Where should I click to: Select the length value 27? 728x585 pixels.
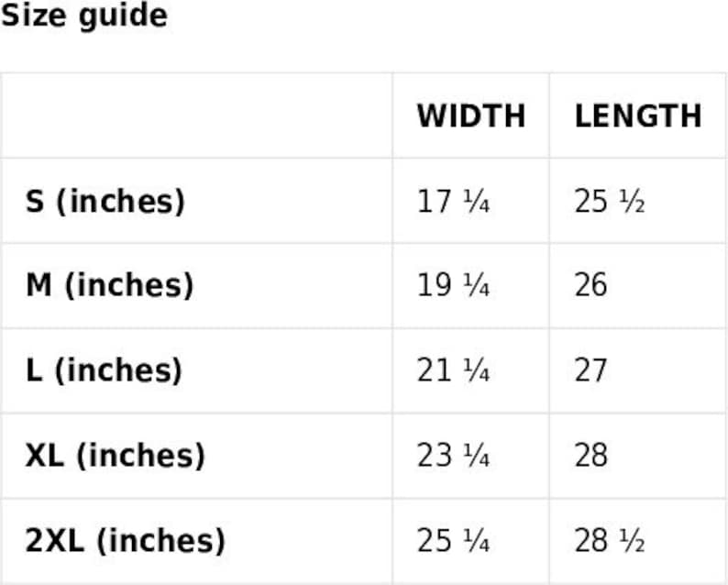click(591, 370)
